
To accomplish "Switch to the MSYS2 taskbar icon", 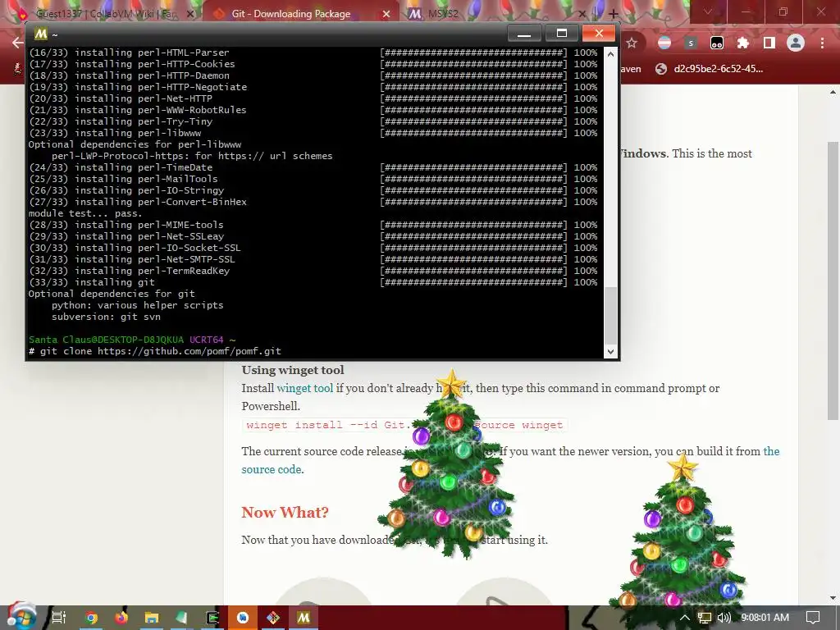I will pos(304,618).
